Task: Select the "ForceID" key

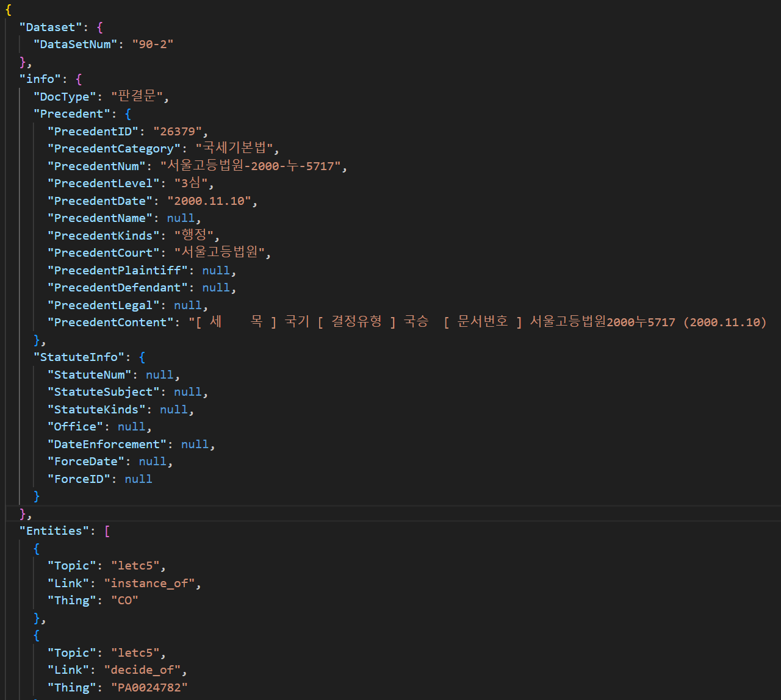Action: (79, 479)
